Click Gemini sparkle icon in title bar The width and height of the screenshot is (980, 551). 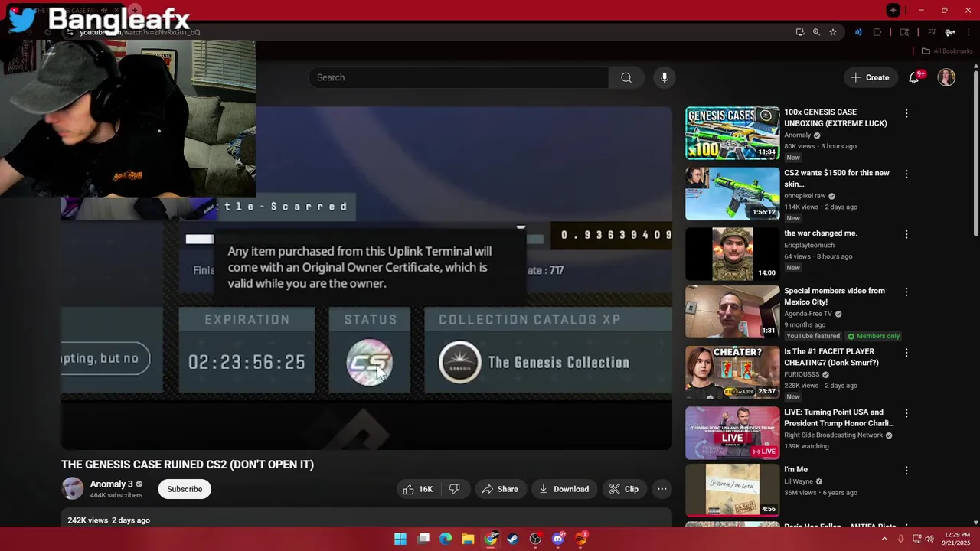tap(893, 10)
